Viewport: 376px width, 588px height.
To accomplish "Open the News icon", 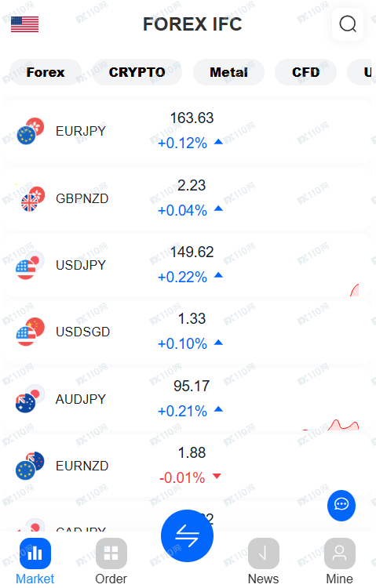I will pyautogui.click(x=263, y=554).
